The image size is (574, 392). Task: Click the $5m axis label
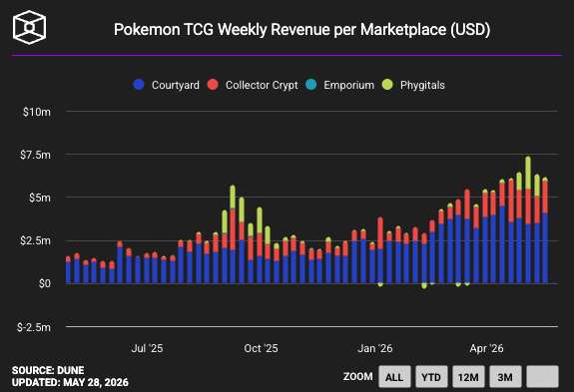coord(40,197)
